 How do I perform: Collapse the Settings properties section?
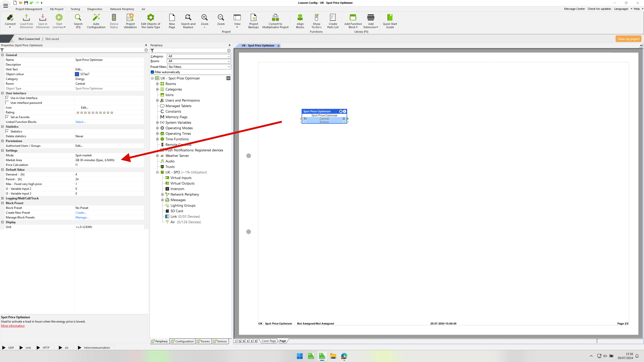point(3,150)
